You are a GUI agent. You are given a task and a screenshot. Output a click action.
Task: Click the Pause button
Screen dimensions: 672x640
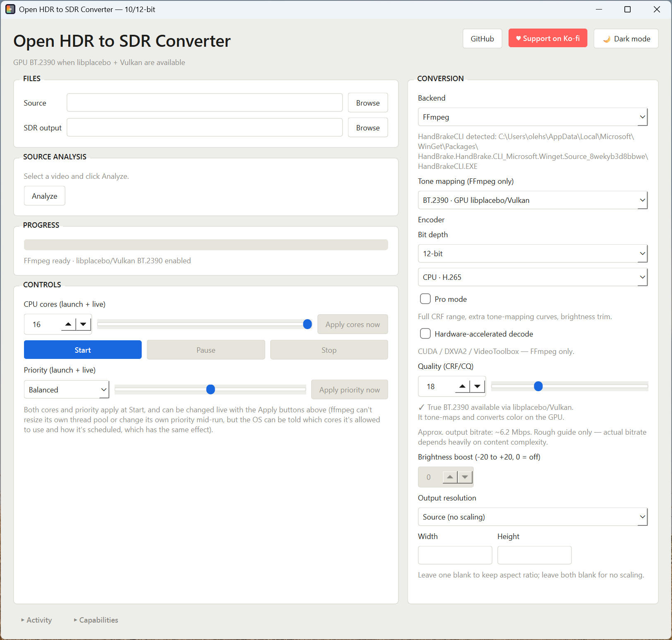tap(206, 350)
